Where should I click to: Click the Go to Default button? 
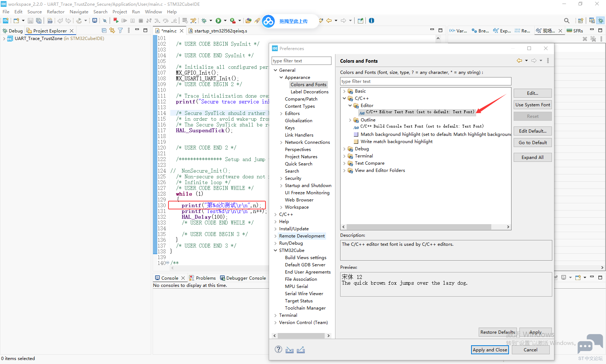tap(532, 142)
